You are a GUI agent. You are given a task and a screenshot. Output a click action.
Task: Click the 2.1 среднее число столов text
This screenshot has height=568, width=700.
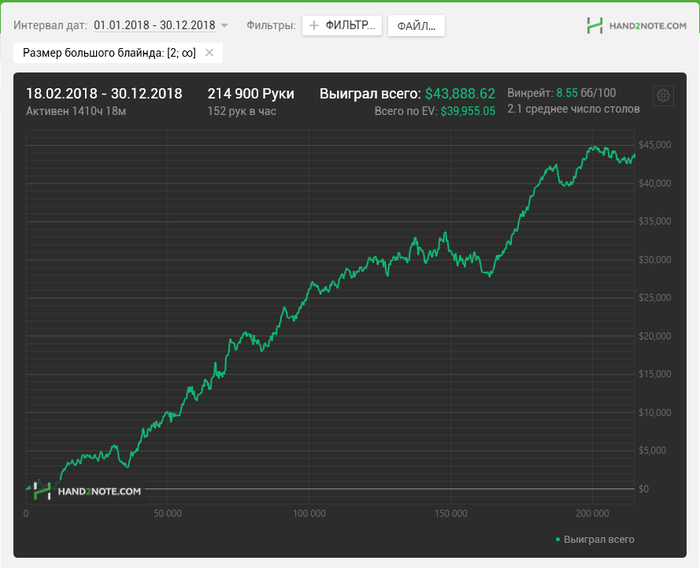tap(573, 109)
